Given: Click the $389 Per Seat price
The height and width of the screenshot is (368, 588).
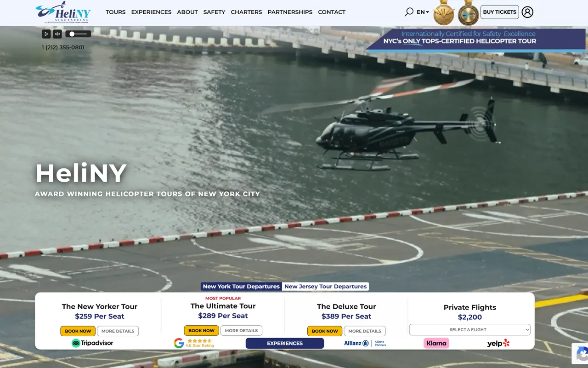Looking at the screenshot, I should [346, 316].
